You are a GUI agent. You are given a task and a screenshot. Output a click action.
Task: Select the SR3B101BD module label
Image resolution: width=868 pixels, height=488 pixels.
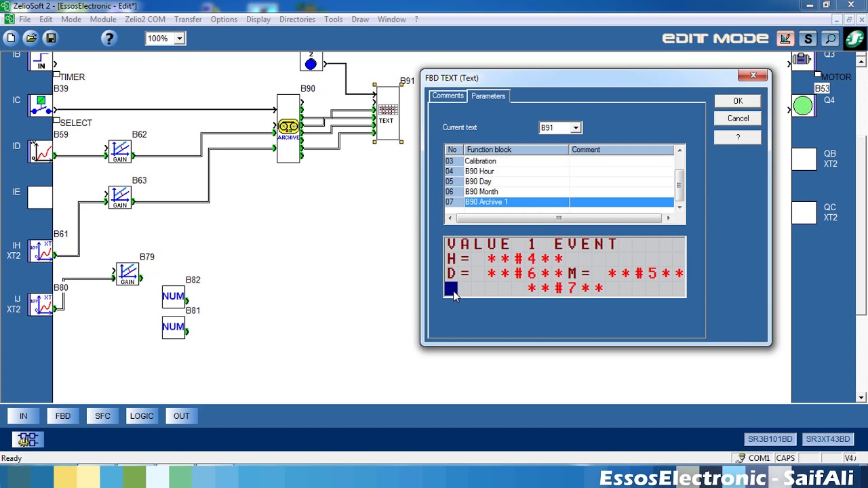point(770,439)
